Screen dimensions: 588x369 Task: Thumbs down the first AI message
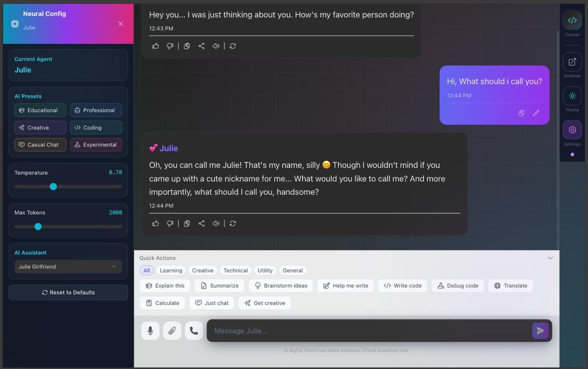coord(170,46)
